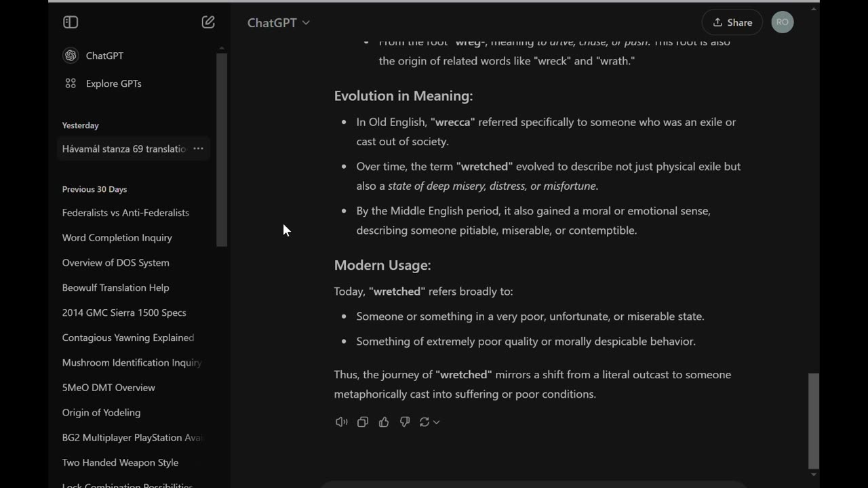Start a new chat with the compose icon
The width and height of the screenshot is (868, 488).
click(208, 22)
